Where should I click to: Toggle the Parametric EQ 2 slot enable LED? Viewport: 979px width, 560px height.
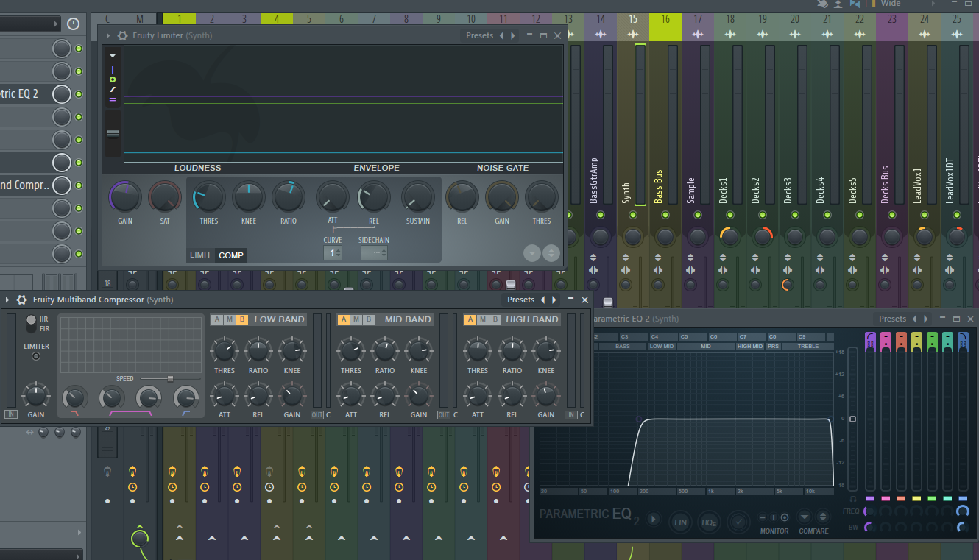click(79, 94)
